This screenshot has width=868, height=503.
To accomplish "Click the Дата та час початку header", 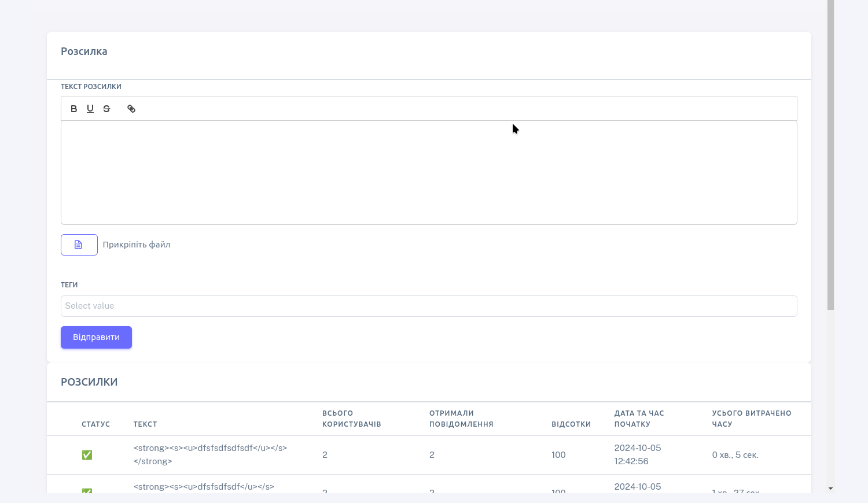I will (639, 419).
